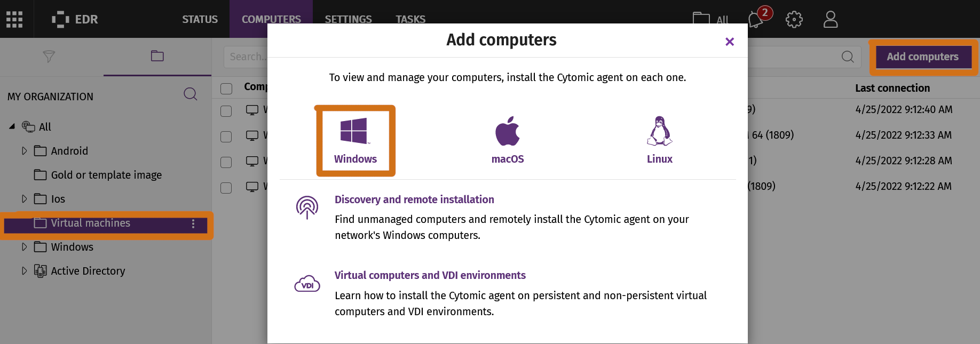Switch to the filters funnel tab
Image resolution: width=980 pixels, height=344 pixels.
pos(49,56)
